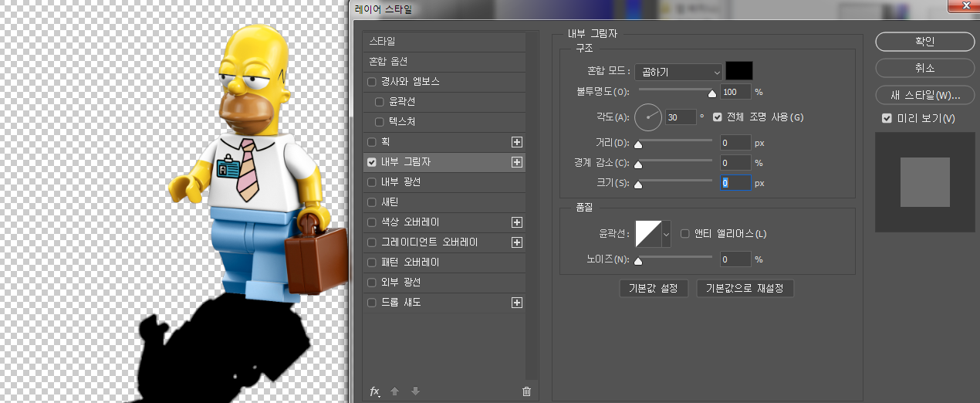Enable the 내부 광선 checkbox

click(373, 182)
